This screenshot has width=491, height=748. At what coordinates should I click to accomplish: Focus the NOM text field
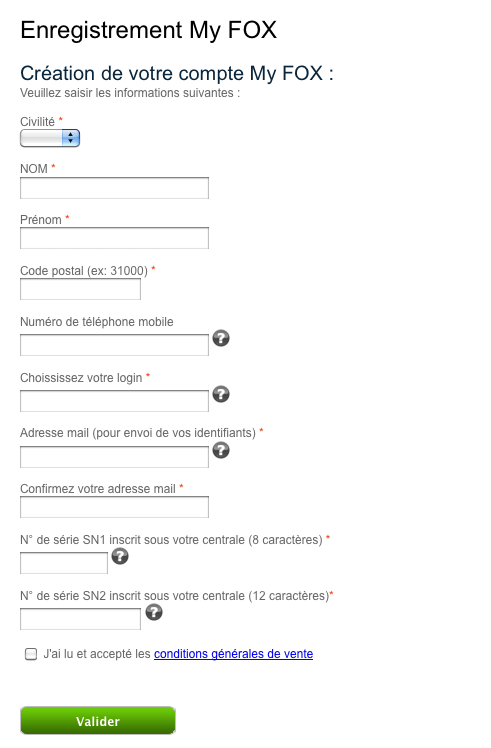(x=115, y=188)
